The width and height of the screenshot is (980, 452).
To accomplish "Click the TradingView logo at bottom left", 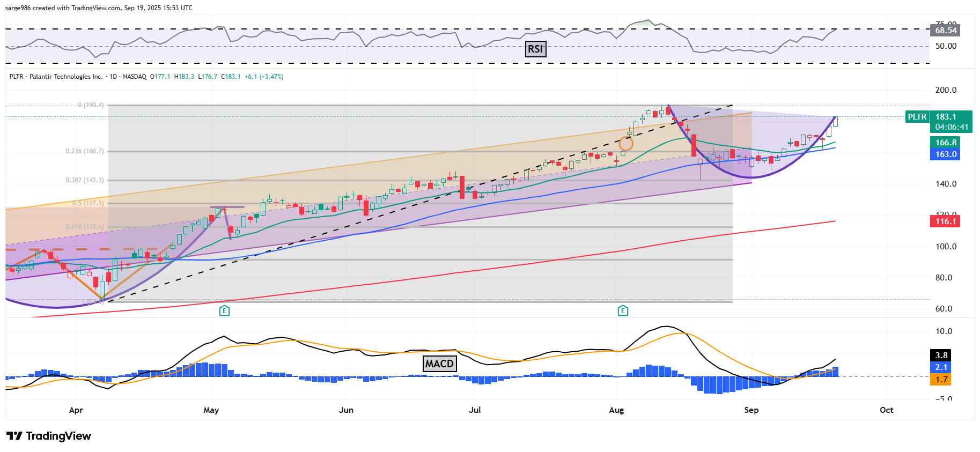I will [49, 436].
